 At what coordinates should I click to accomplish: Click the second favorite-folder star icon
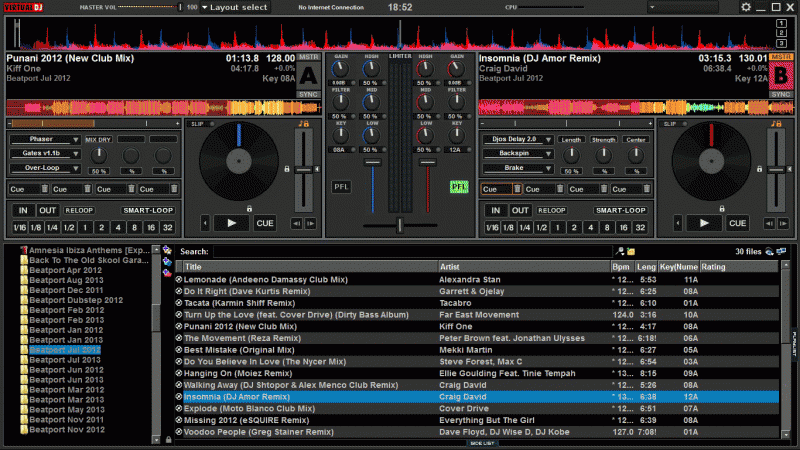(x=167, y=261)
